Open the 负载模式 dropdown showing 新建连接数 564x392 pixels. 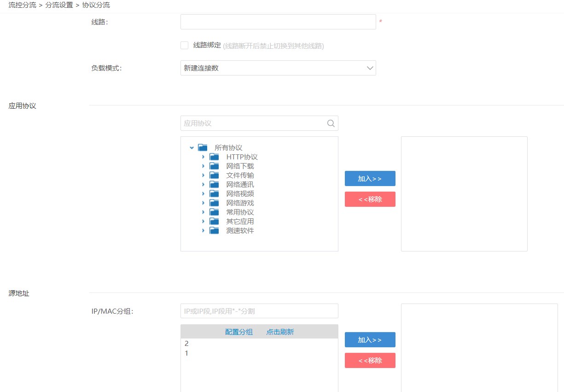(x=278, y=68)
